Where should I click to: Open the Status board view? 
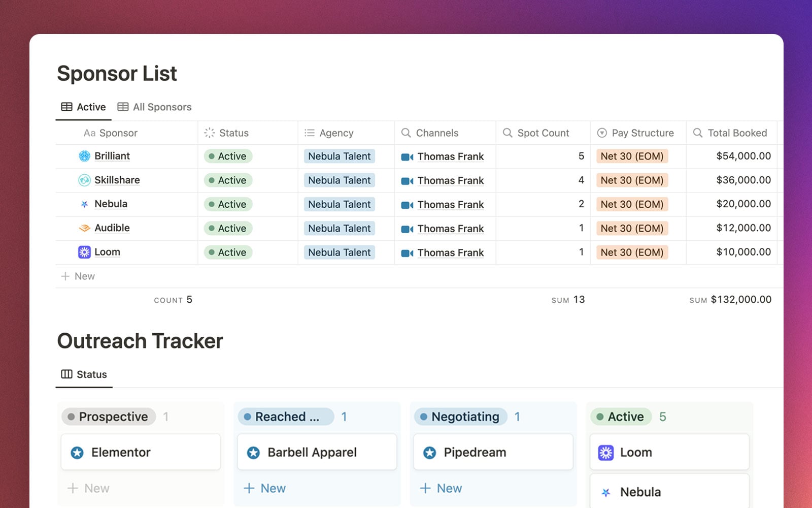coord(91,374)
